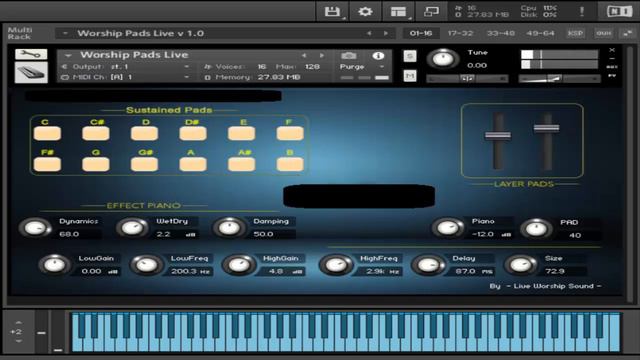Viewport: 640px width, 360px height.
Task: Click the Max voices value 128
Action: (312, 67)
